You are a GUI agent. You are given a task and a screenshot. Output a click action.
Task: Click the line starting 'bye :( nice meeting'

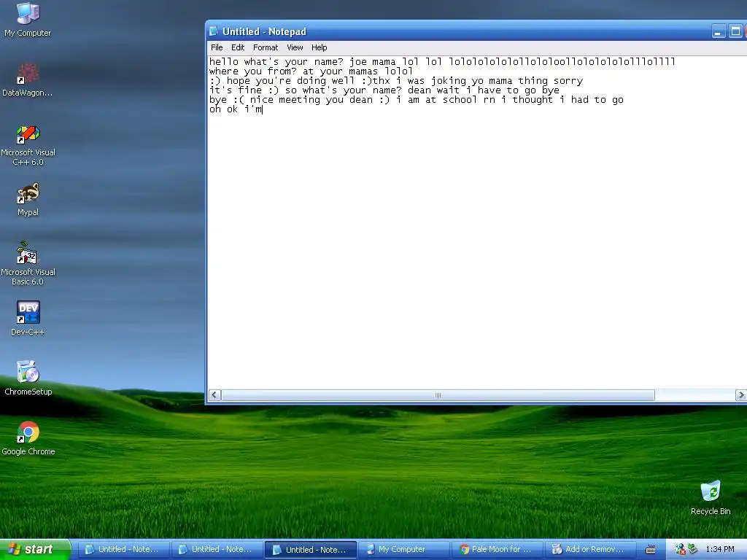416,99
